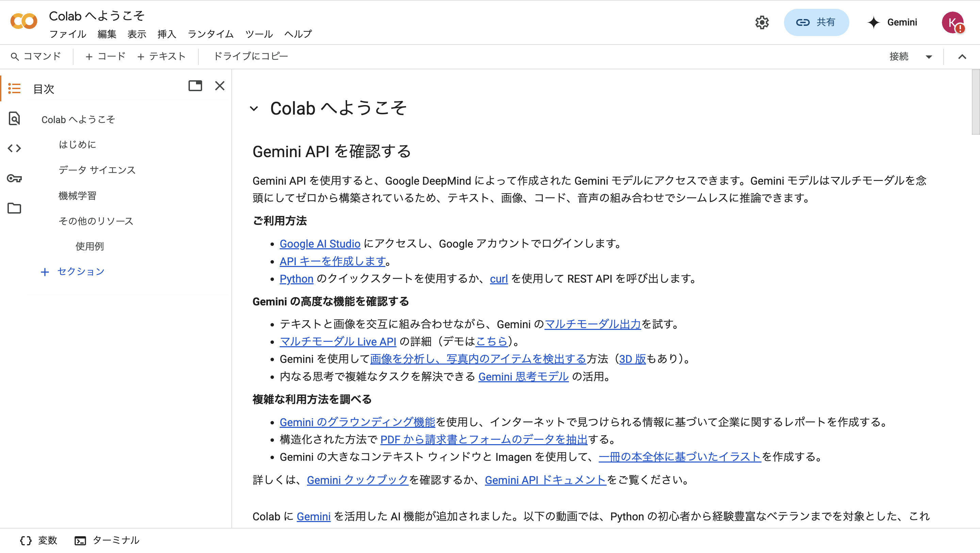Click the 接続 connect button
This screenshot has width=980, height=553.
tap(899, 56)
